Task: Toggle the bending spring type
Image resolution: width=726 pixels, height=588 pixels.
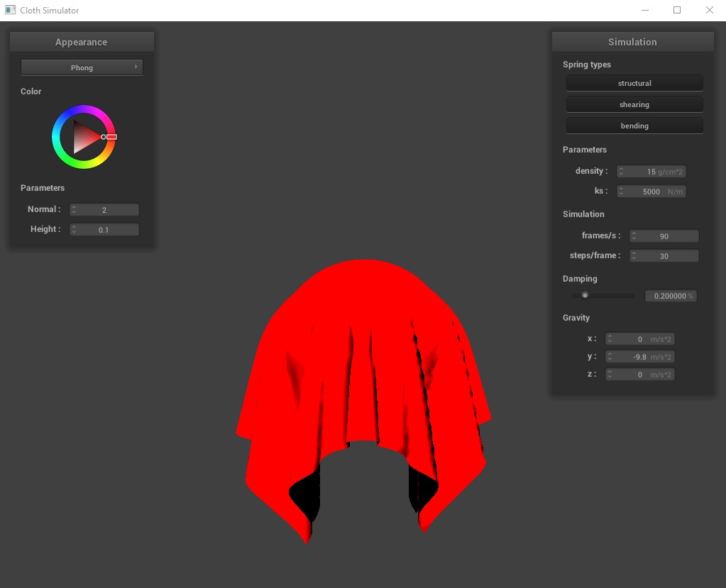Action: [x=634, y=126]
